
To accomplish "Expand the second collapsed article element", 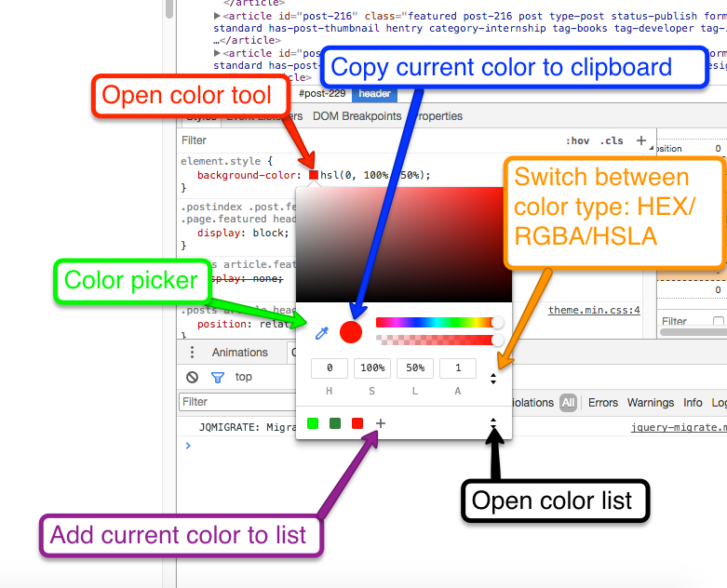I will pyautogui.click(x=217, y=53).
